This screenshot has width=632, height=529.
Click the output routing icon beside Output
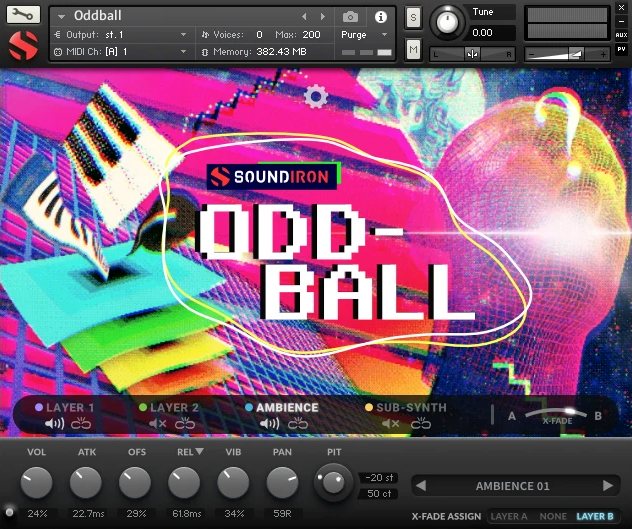57,35
